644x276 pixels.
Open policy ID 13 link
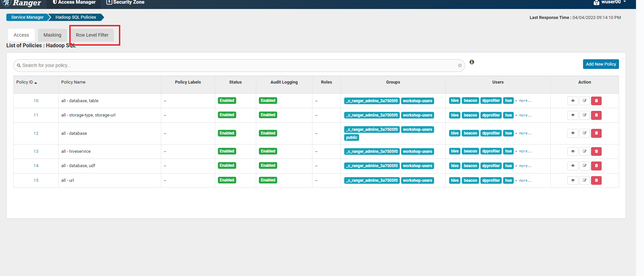[x=36, y=151]
